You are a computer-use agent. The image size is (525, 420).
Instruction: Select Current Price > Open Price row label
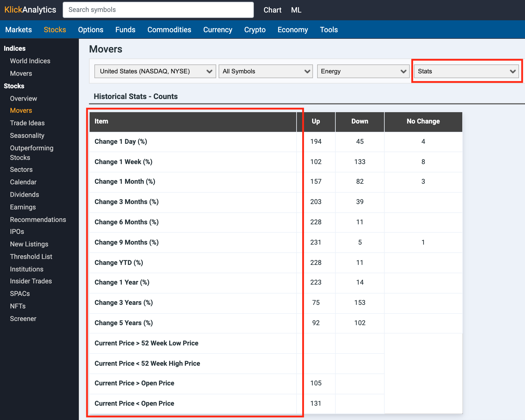coord(134,383)
